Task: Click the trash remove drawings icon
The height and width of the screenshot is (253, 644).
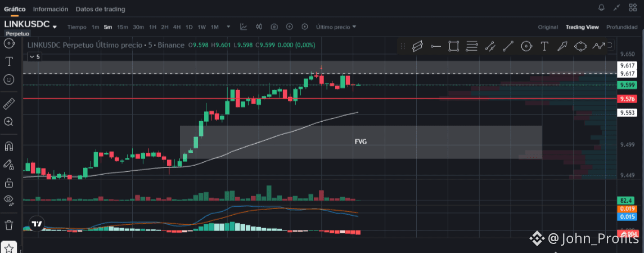Action: click(9, 225)
